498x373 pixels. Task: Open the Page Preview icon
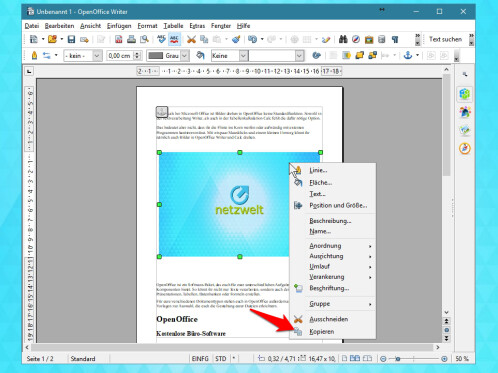(144, 39)
